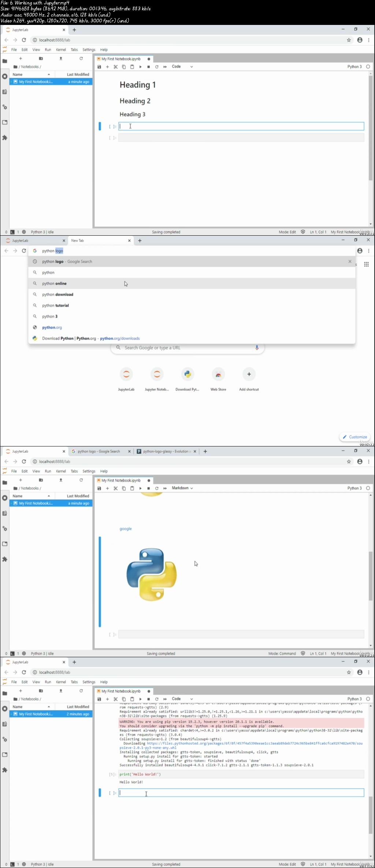Select My First Notebook file in Heading 1 frame
Viewport: 375px width, 868px height.
click(51, 82)
